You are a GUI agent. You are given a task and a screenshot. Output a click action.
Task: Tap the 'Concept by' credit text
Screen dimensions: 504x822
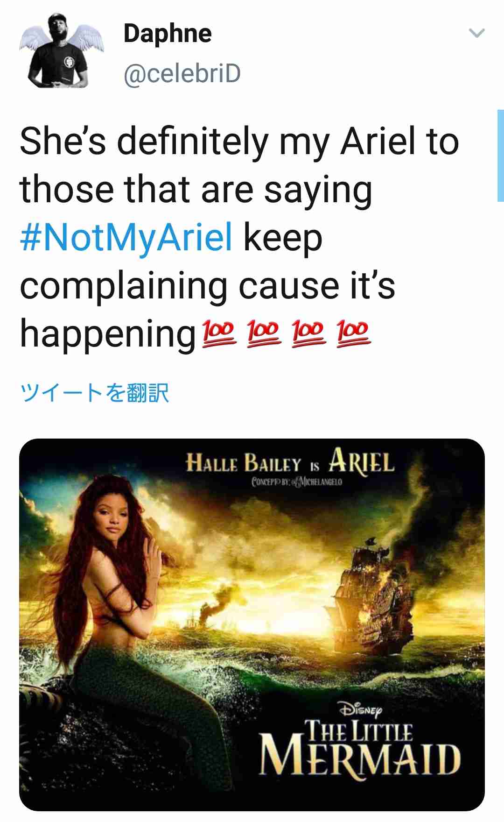click(x=297, y=482)
